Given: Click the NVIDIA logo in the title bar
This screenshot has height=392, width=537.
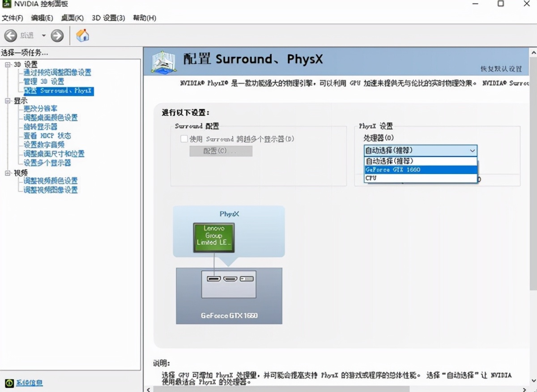Looking at the screenshot, I should point(6,4).
